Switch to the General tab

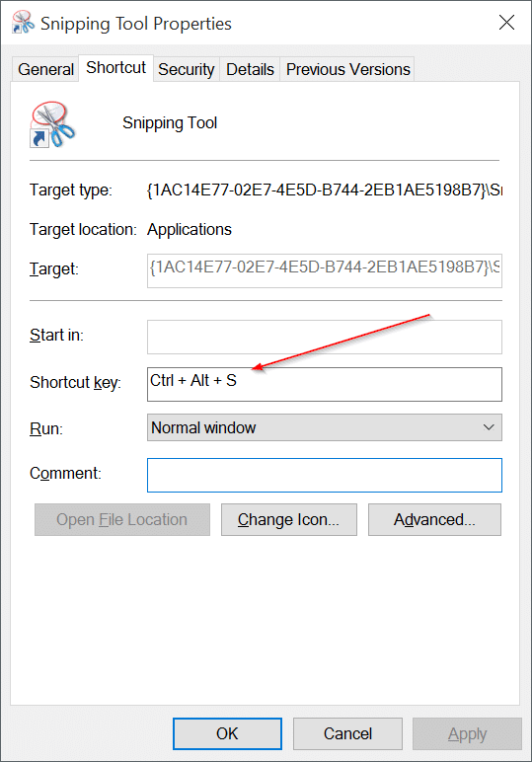tap(45, 69)
